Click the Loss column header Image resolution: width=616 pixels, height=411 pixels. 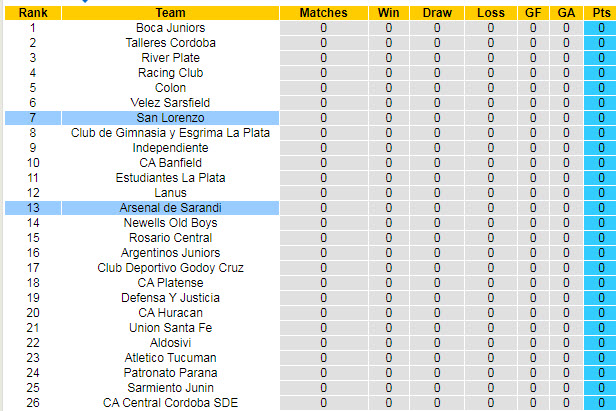click(491, 12)
